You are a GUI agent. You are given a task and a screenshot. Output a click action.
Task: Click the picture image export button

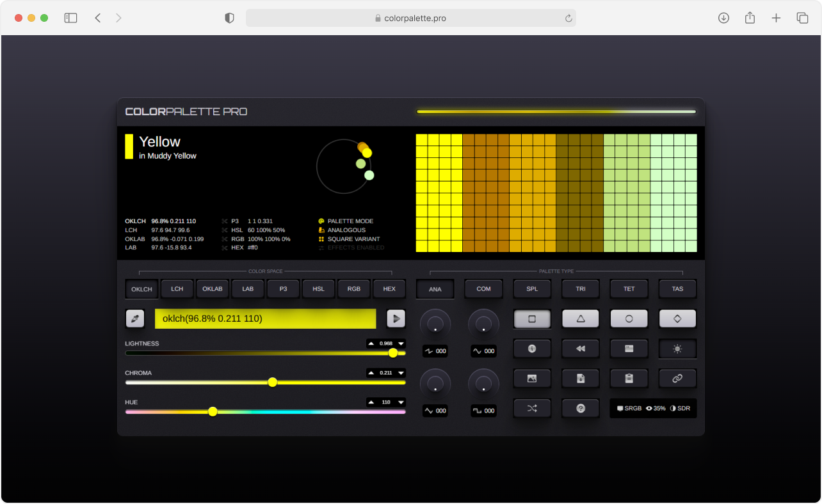[532, 379]
